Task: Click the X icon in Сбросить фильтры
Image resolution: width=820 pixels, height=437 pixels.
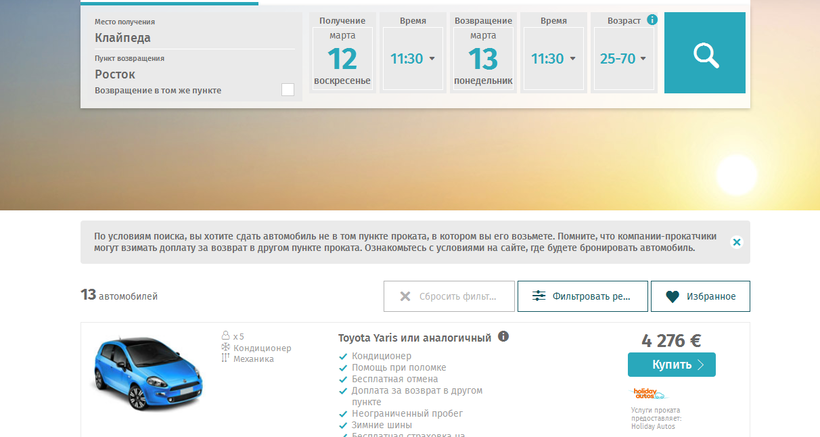Action: pos(405,296)
